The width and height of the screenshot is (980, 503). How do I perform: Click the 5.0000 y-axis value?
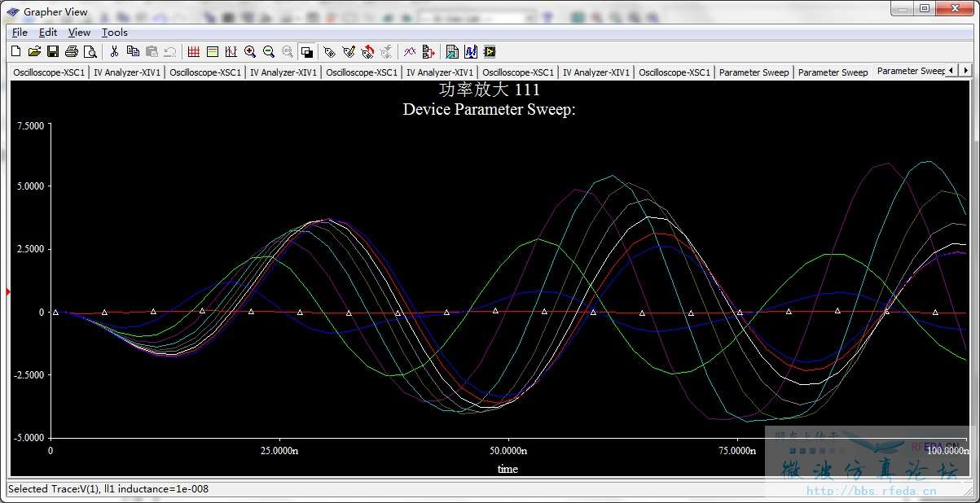click(30, 186)
